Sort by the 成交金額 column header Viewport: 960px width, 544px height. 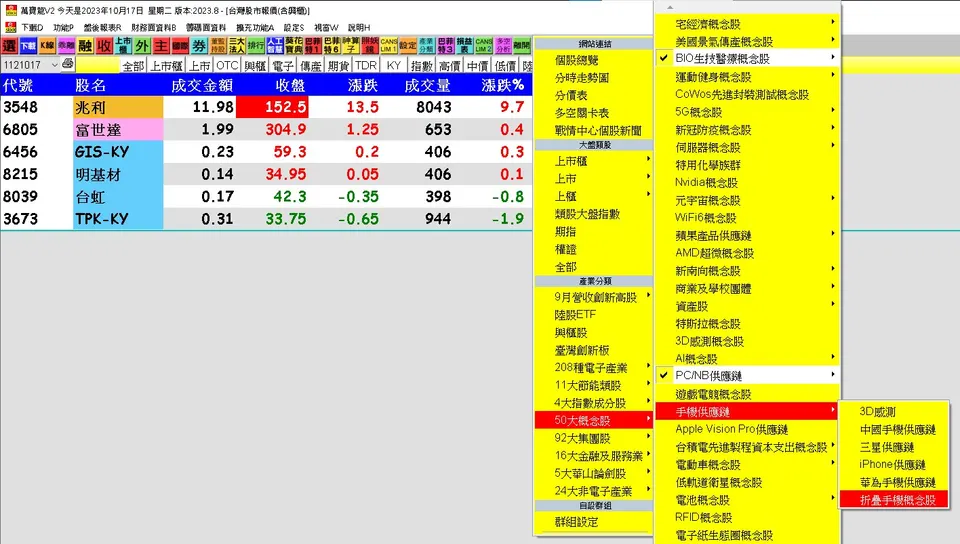(201, 85)
